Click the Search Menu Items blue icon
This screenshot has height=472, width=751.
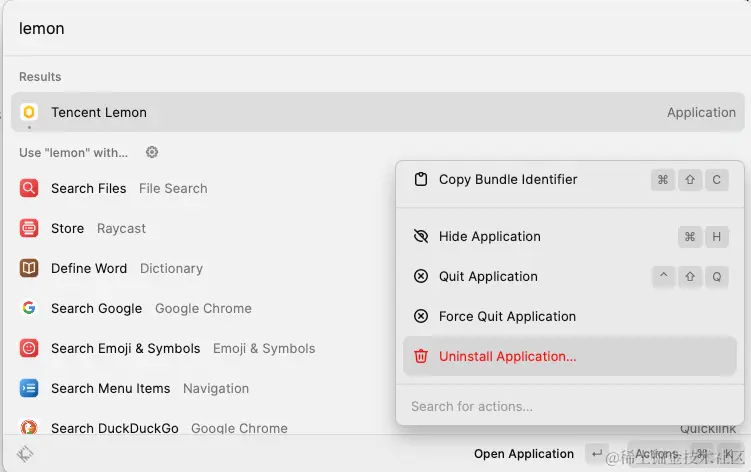coord(29,388)
